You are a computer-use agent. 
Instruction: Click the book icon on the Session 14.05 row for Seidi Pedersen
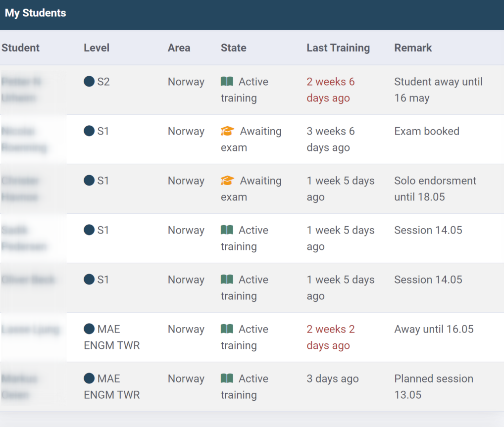[227, 230]
